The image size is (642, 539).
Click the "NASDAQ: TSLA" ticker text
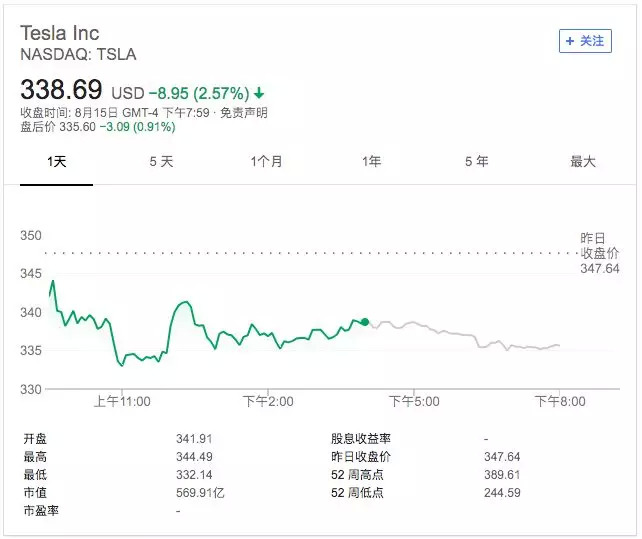coord(78,54)
